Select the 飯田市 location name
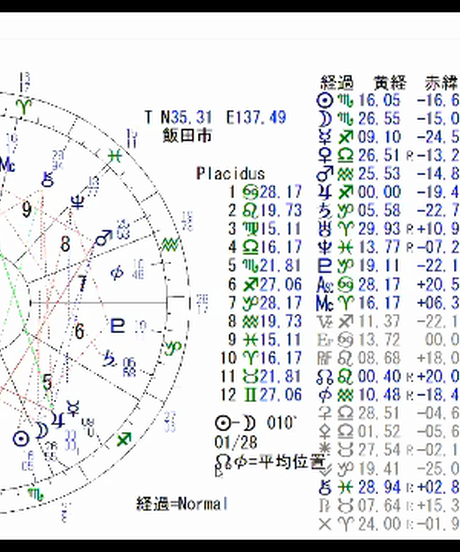 tap(187, 135)
